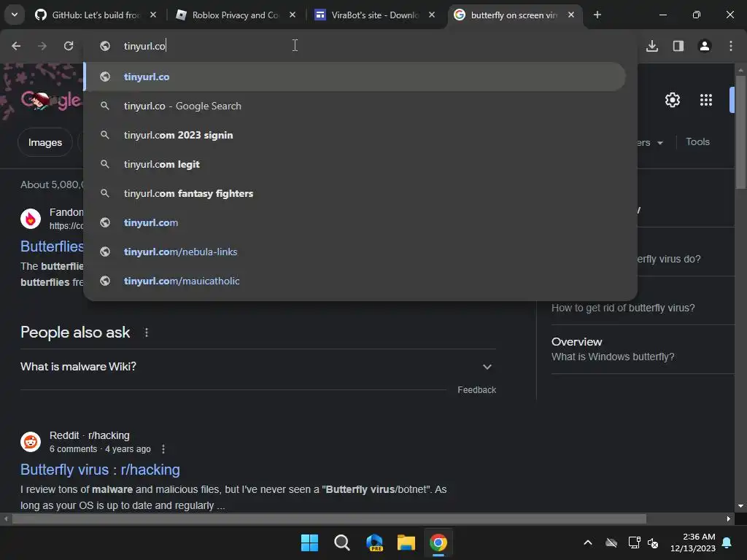Close the ViraBot's site tab
747x560 pixels.
[432, 15]
